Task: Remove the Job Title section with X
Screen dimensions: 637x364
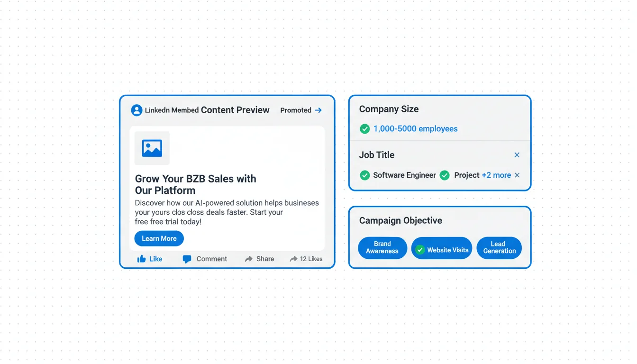Action: click(517, 155)
